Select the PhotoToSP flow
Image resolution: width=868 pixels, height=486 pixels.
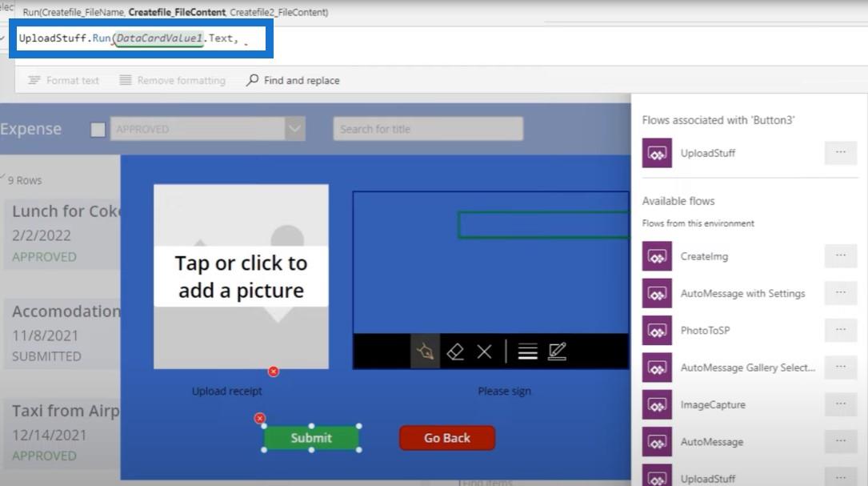point(705,331)
